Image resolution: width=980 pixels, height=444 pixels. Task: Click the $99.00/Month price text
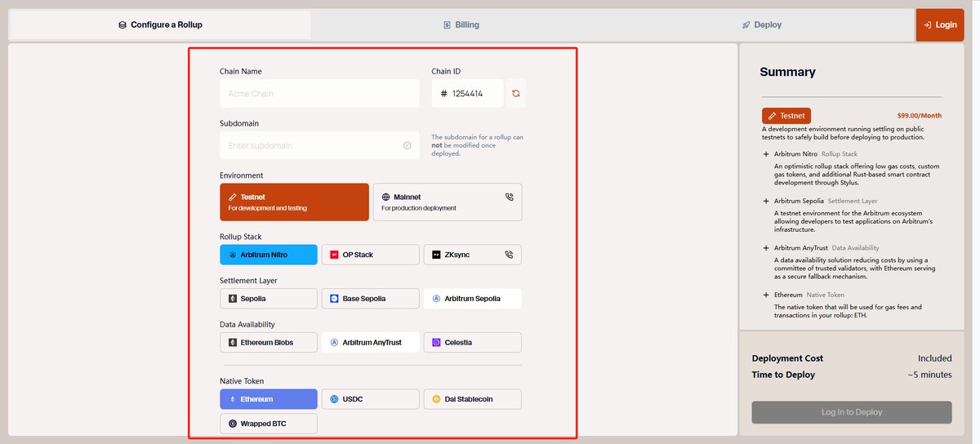pos(920,116)
